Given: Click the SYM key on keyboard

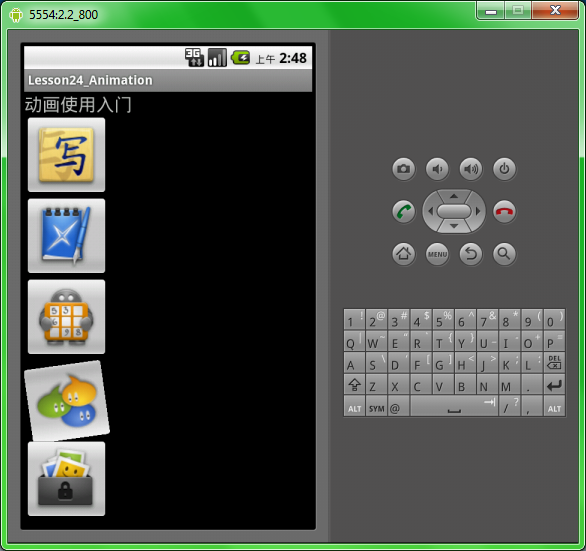Looking at the screenshot, I should click(x=376, y=406).
